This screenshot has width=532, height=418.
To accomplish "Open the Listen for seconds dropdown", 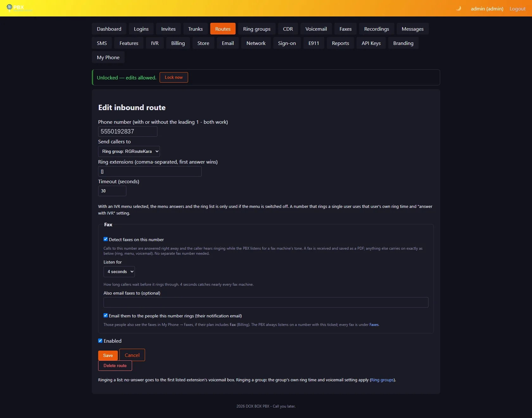I will point(119,271).
